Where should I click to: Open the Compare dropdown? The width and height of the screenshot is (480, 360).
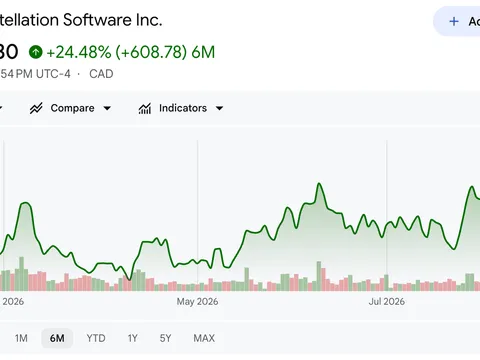(x=70, y=108)
